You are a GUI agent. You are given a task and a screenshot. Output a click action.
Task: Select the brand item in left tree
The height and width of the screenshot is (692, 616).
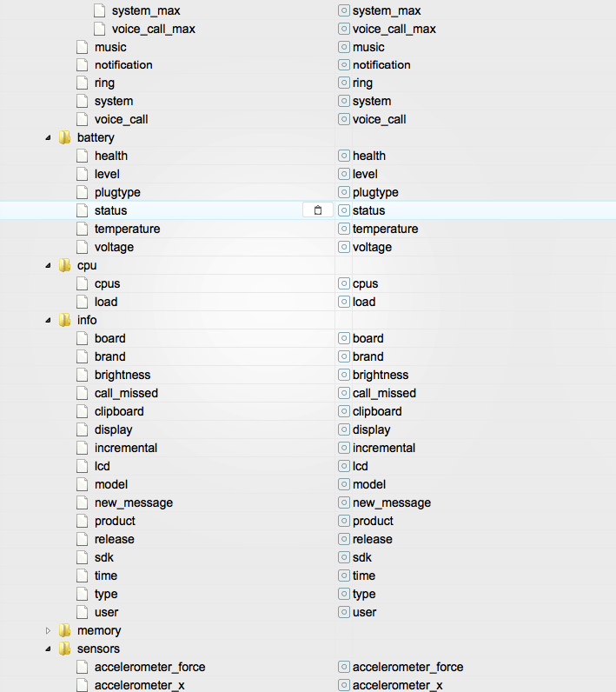[109, 356]
